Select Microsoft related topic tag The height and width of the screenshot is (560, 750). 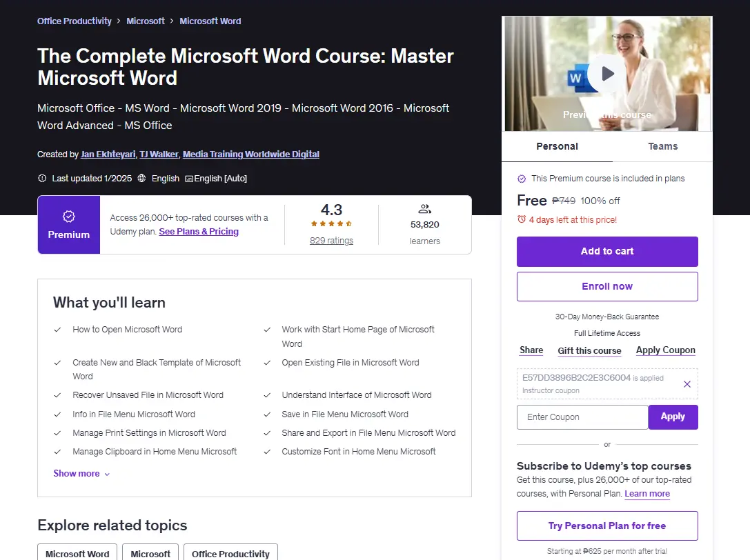(x=150, y=553)
